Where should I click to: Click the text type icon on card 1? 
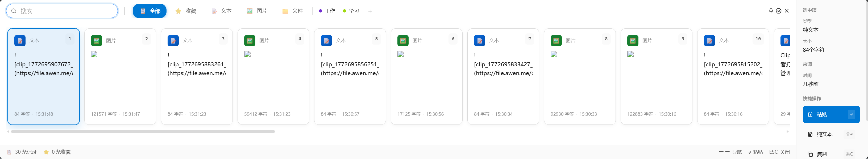tap(20, 41)
